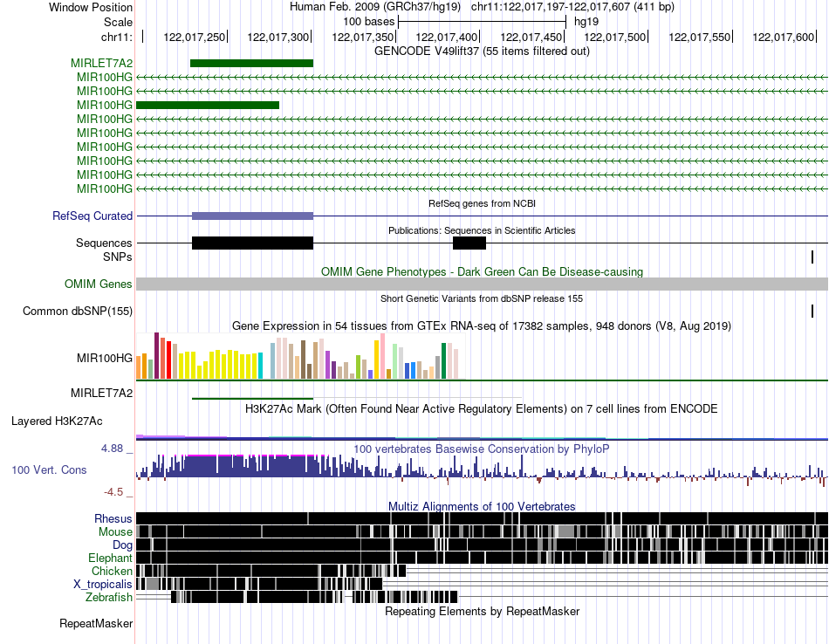Click the hg19 label beside scale bar
Screen dimensions: 829x644
coord(586,22)
